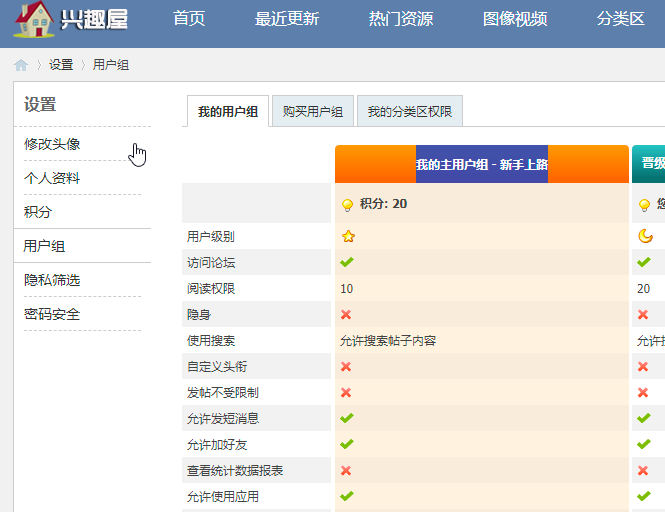Click the 积分: 20 text
The width and height of the screenshot is (665, 512).
tap(383, 204)
